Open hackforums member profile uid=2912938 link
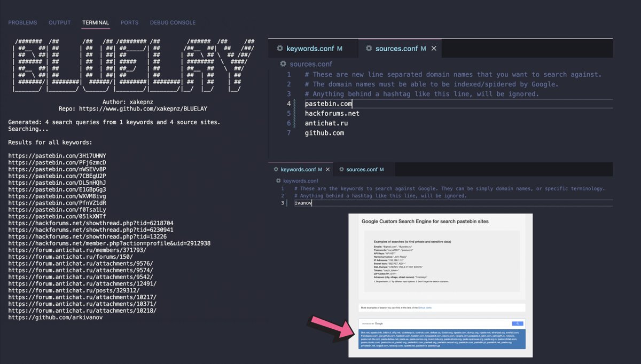The image size is (641, 364). point(110,243)
